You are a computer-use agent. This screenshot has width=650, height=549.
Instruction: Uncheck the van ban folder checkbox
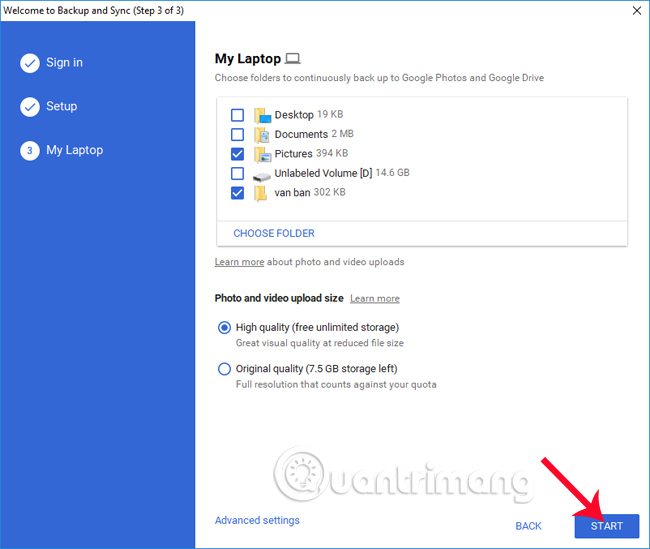point(237,193)
